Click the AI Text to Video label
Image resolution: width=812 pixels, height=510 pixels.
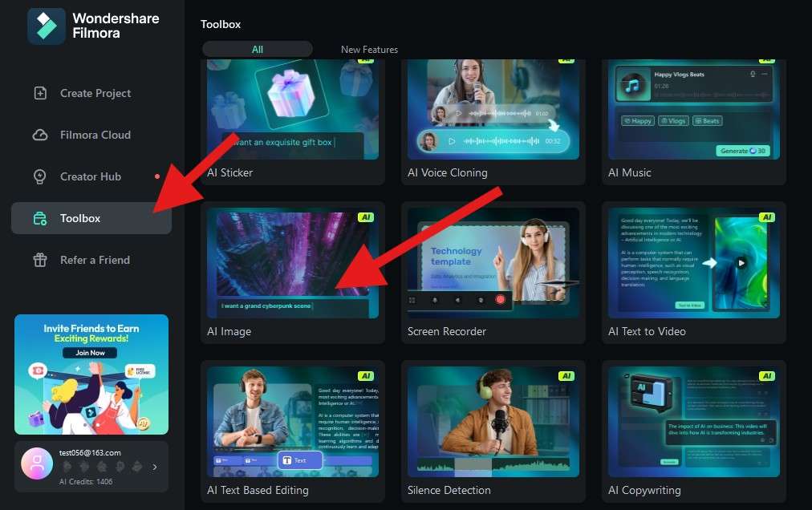(x=647, y=331)
